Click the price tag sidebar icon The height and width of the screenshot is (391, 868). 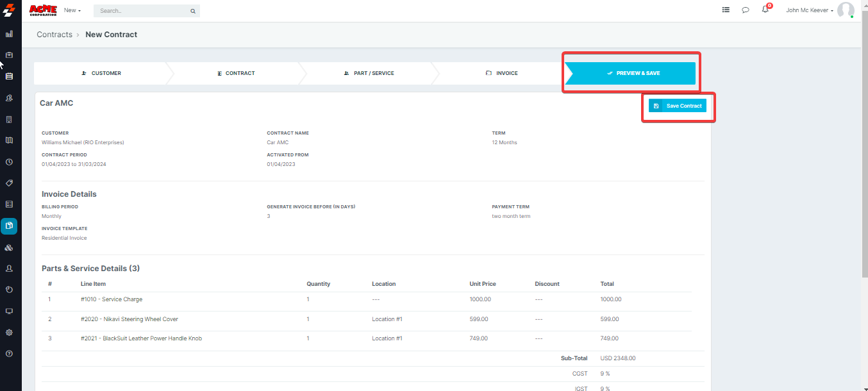point(9,183)
